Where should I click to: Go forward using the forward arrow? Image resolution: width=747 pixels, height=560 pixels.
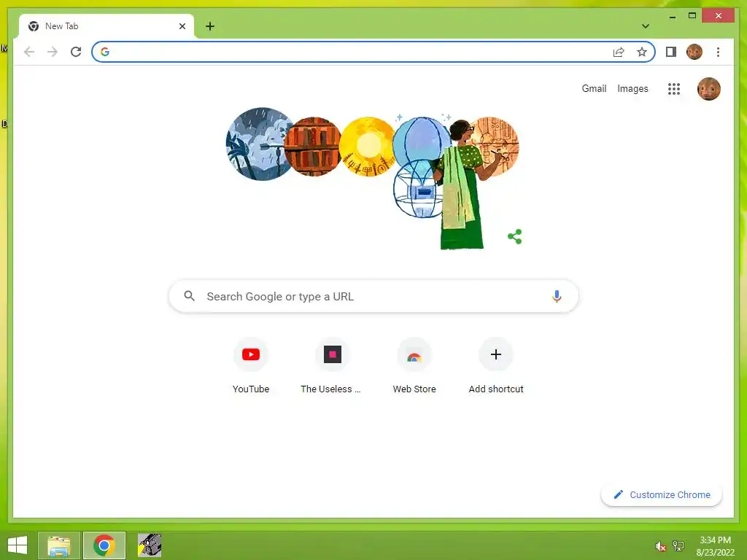pyautogui.click(x=53, y=52)
